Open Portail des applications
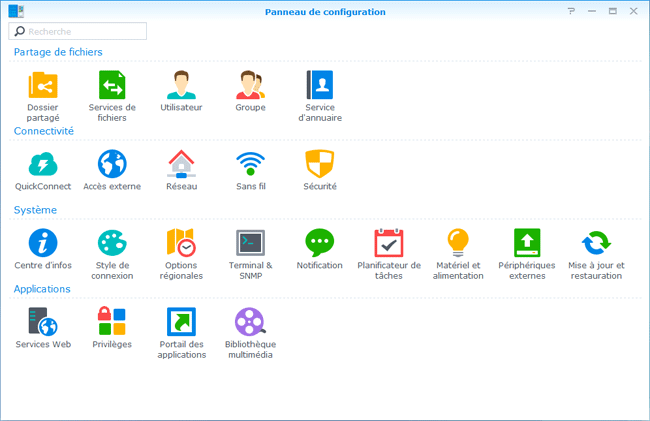The height and width of the screenshot is (421, 650). (x=181, y=321)
